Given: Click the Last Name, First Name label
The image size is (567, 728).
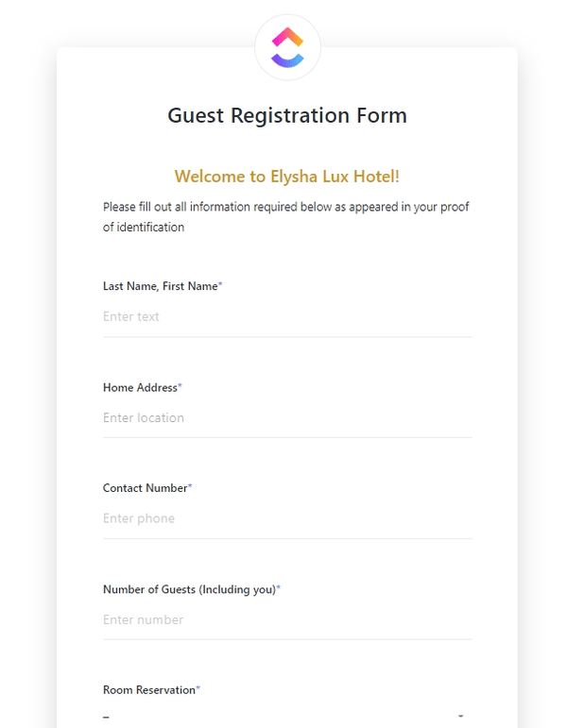Looking at the screenshot, I should (160, 285).
